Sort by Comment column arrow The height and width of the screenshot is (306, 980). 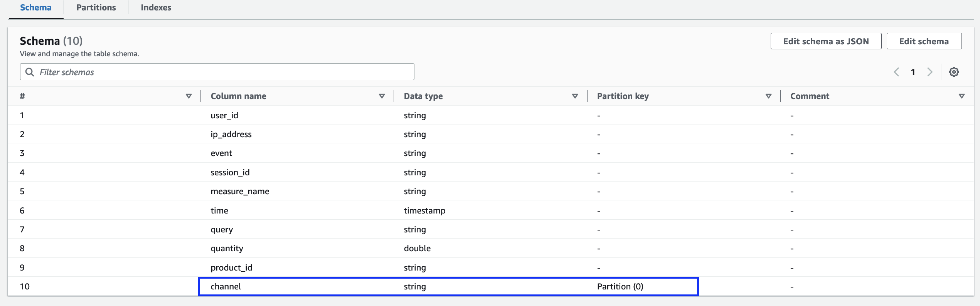(x=961, y=96)
